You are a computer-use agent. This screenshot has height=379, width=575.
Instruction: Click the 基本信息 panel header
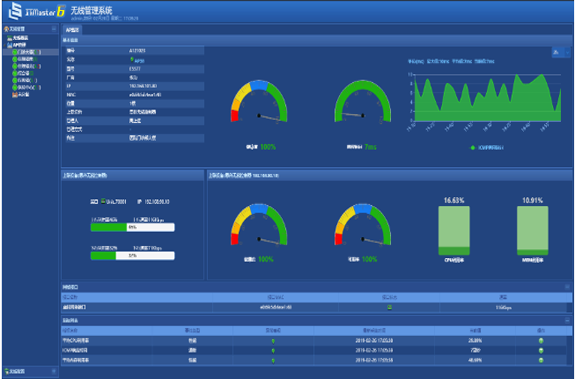point(317,40)
